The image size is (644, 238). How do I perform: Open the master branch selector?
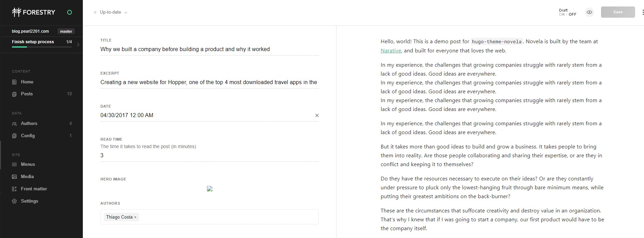[x=66, y=31]
